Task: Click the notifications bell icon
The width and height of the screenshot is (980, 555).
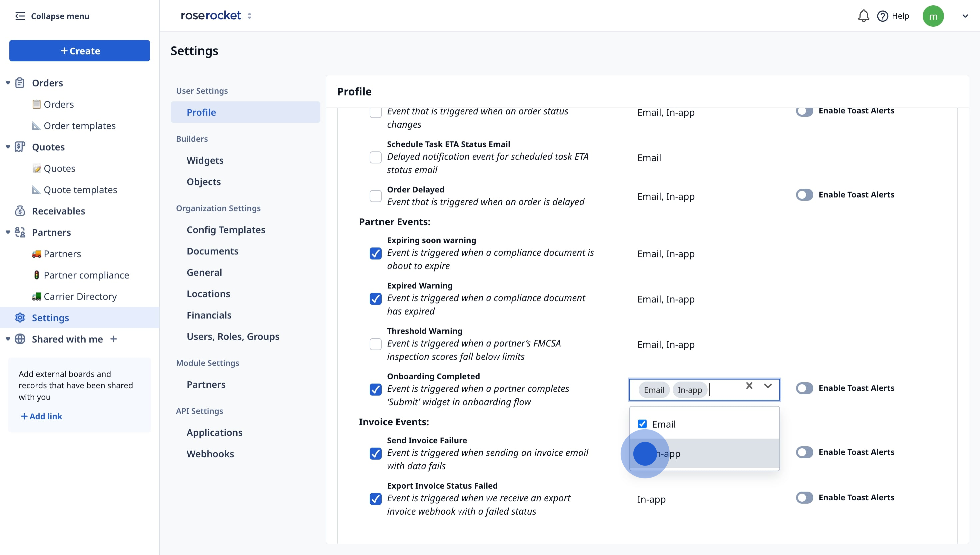Action: click(x=863, y=16)
